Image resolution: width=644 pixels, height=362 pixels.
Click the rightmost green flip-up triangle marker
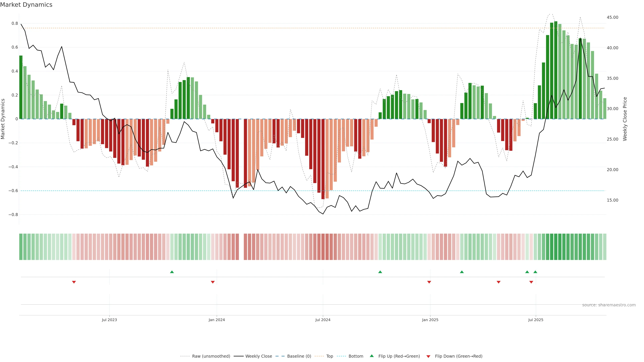[535, 272]
